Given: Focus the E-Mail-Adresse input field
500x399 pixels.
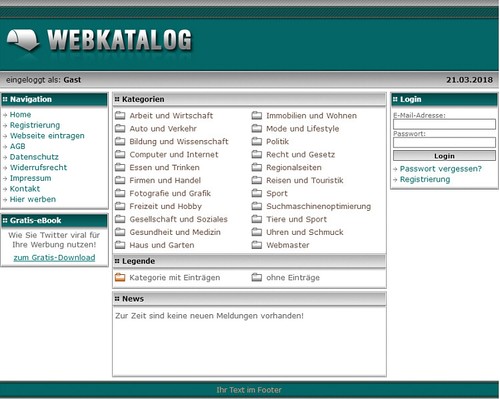Looking at the screenshot, I should [x=444, y=124].
